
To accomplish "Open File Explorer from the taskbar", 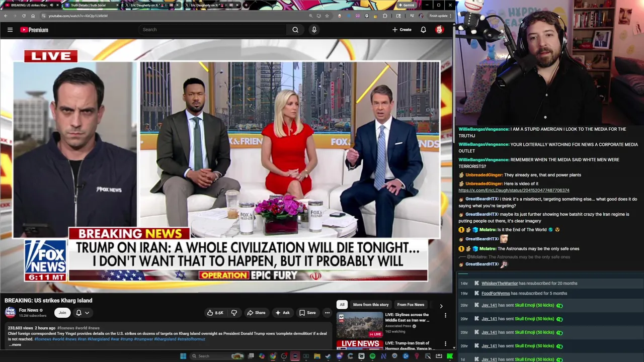I will [317, 356].
